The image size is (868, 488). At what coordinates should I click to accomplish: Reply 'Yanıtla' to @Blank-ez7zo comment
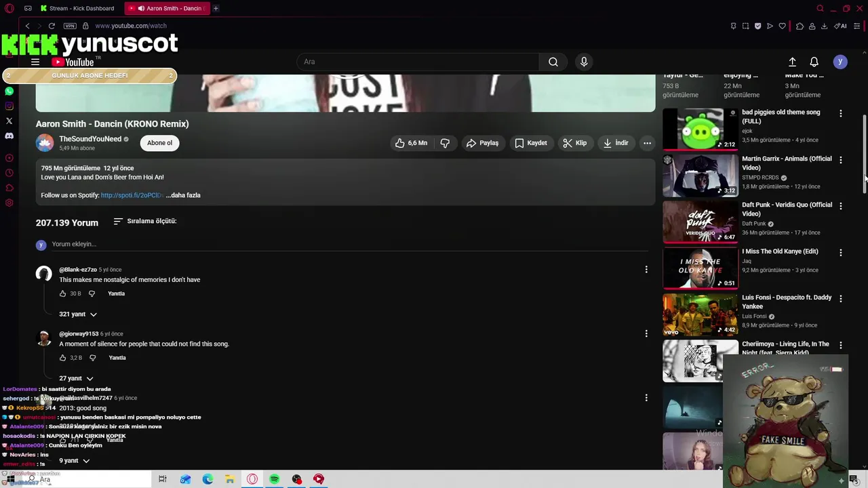[117, 293]
